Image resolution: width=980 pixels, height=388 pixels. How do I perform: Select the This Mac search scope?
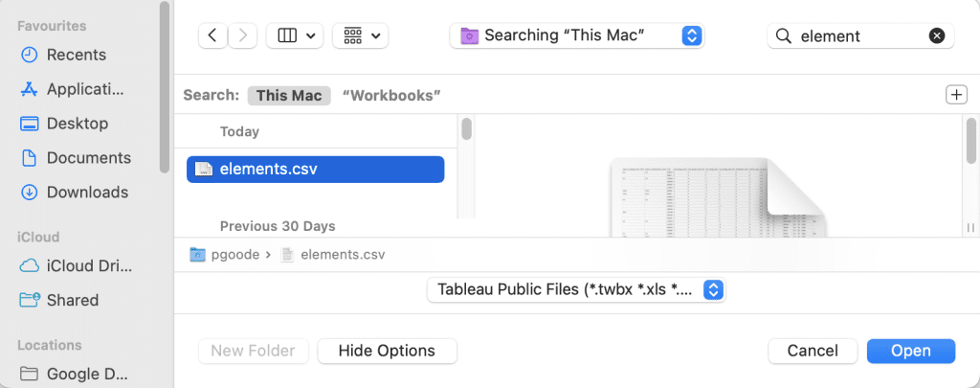tap(289, 96)
